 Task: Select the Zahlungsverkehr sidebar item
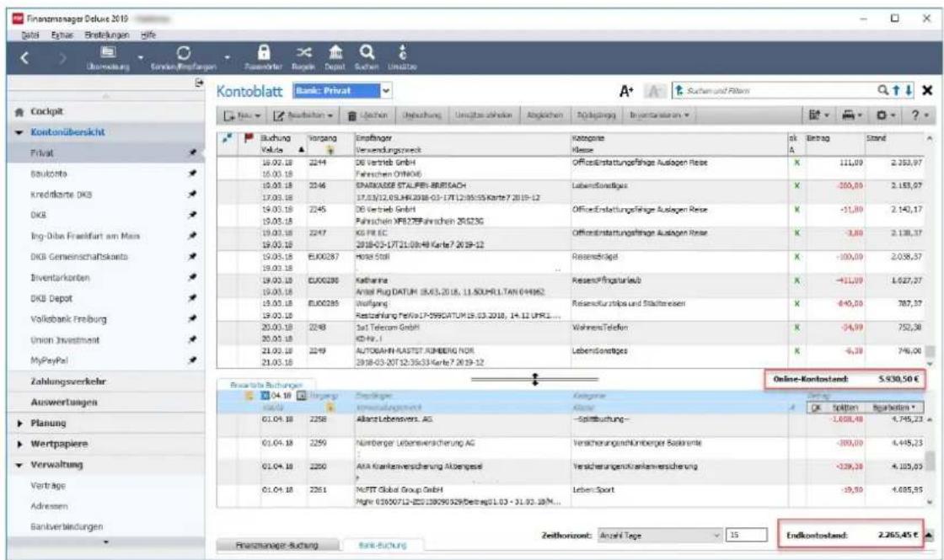68,381
